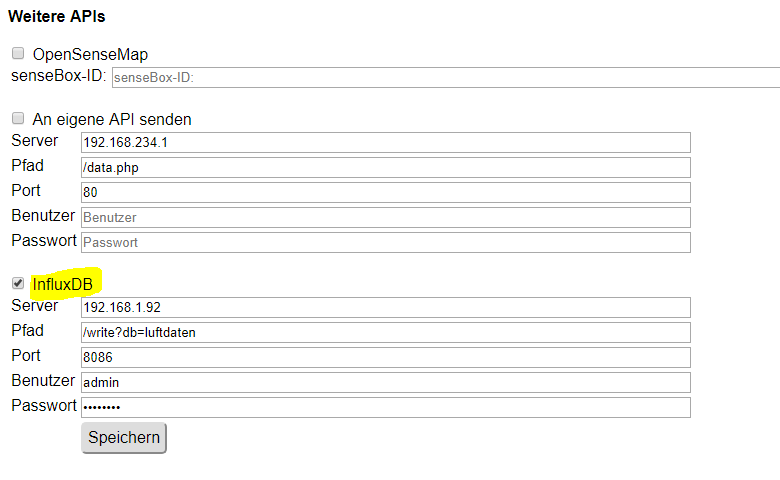Click the OpenSenseMap label text
The height and width of the screenshot is (480, 780).
coord(90,54)
